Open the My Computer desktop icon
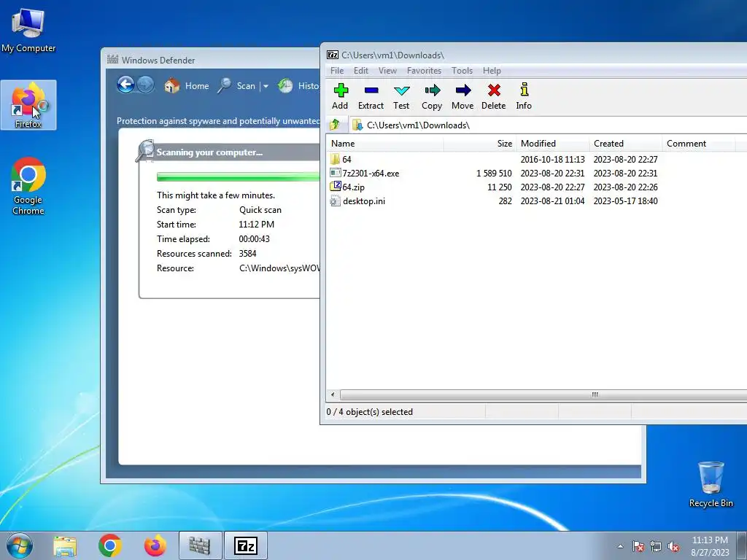The image size is (747, 560). [x=28, y=30]
